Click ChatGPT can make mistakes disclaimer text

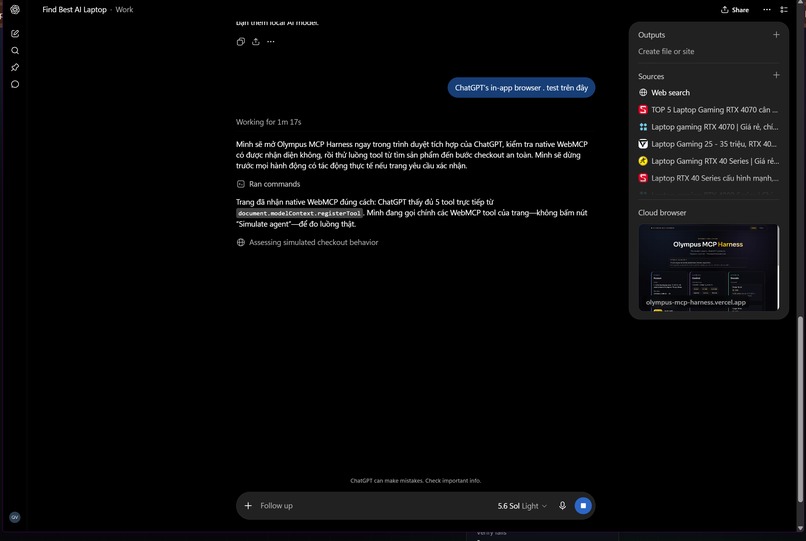click(x=415, y=481)
